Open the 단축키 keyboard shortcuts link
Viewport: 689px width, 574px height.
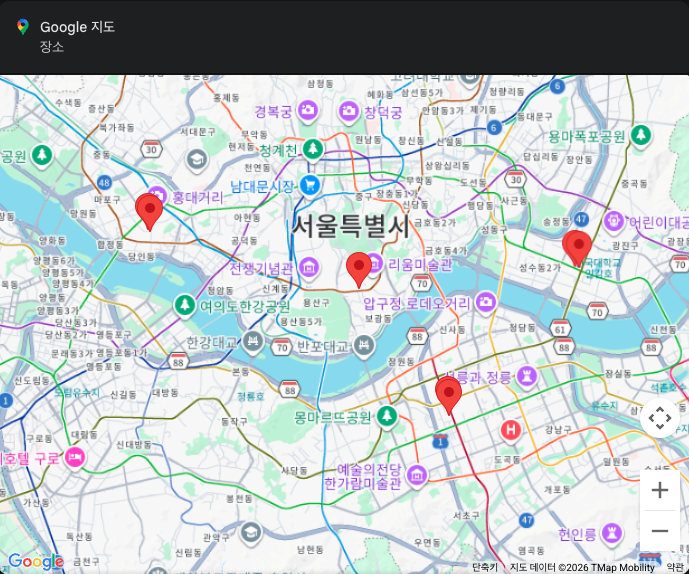(485, 567)
